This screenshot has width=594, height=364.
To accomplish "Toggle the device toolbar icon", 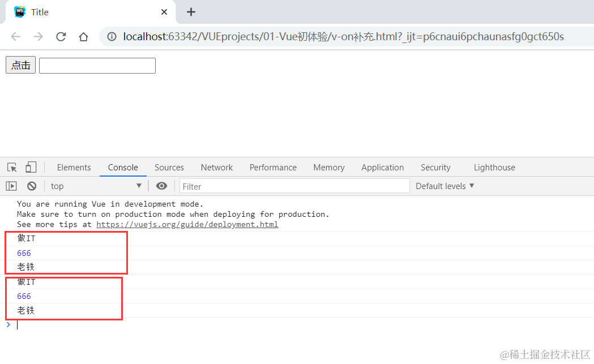I will [31, 168].
